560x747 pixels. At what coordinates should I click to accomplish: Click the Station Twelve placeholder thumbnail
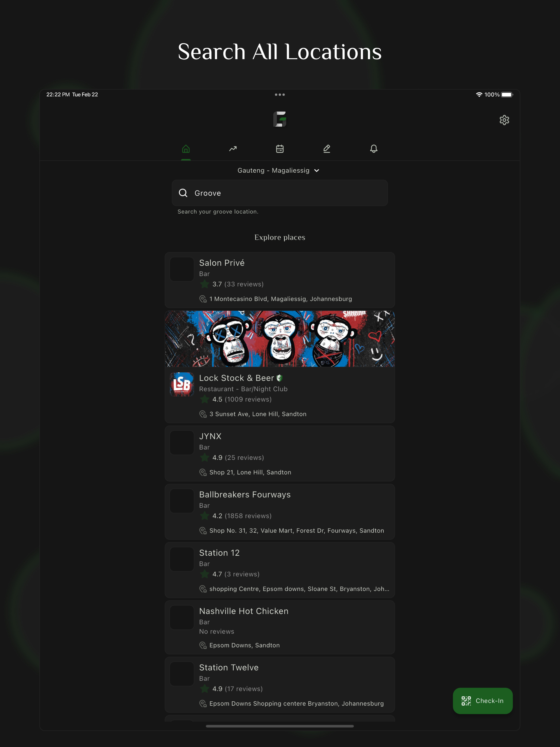(x=182, y=674)
